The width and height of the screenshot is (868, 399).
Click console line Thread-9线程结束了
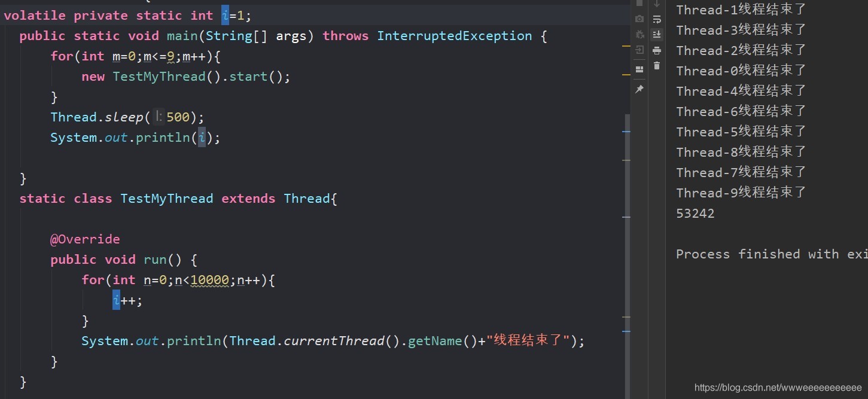[x=741, y=193]
